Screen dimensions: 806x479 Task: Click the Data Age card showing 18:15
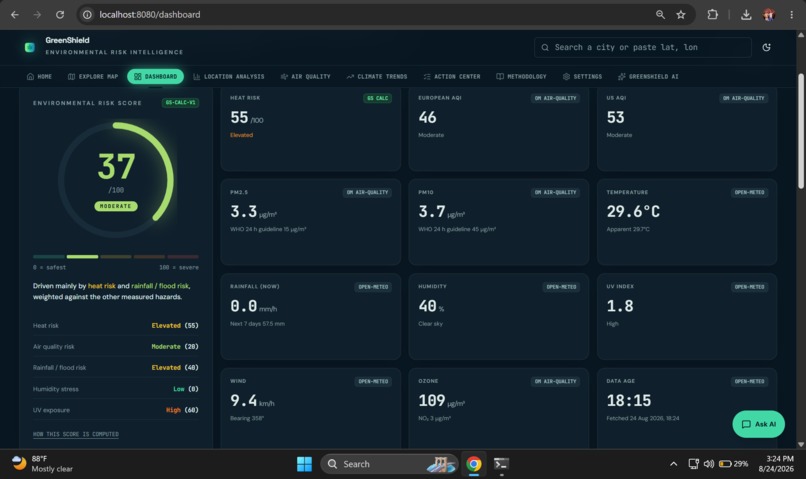coord(687,408)
